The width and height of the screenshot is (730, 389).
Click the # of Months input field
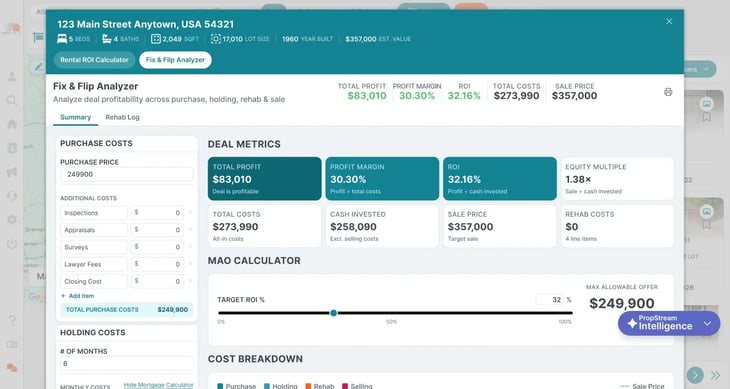[x=127, y=363]
